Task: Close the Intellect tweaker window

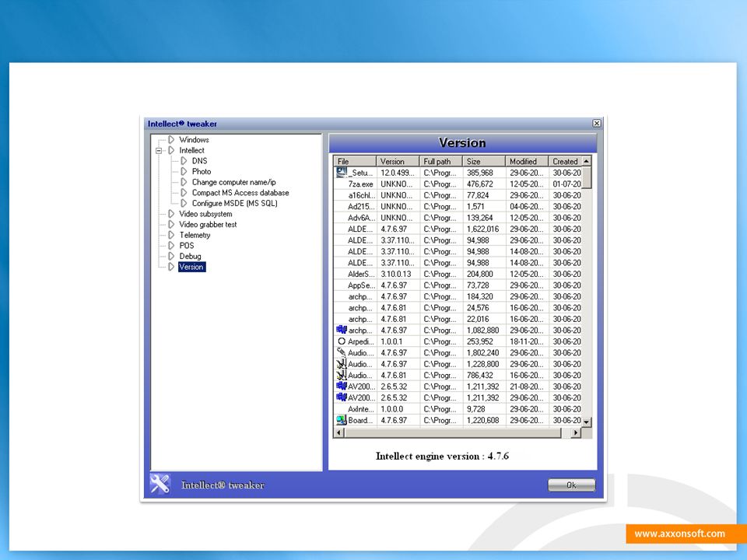Action: click(597, 124)
